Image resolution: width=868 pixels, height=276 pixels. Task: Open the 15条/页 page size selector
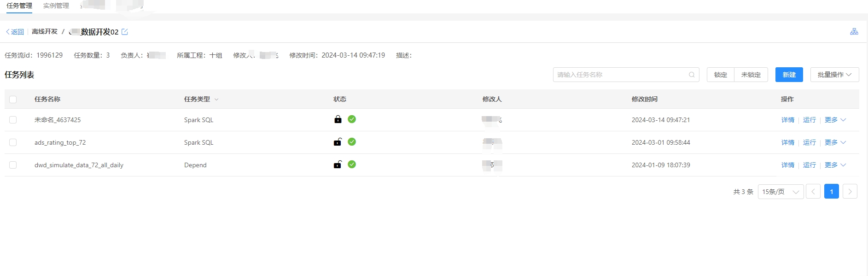780,192
